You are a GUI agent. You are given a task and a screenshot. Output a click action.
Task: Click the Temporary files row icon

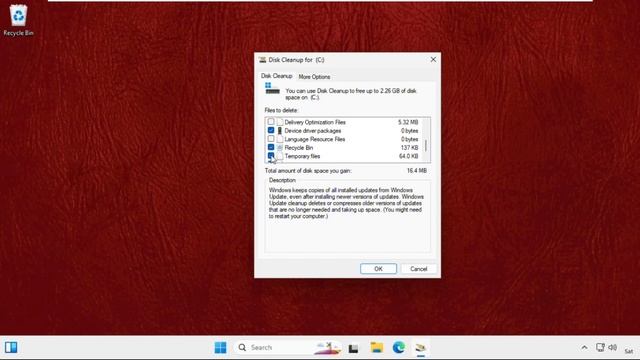tap(280, 156)
